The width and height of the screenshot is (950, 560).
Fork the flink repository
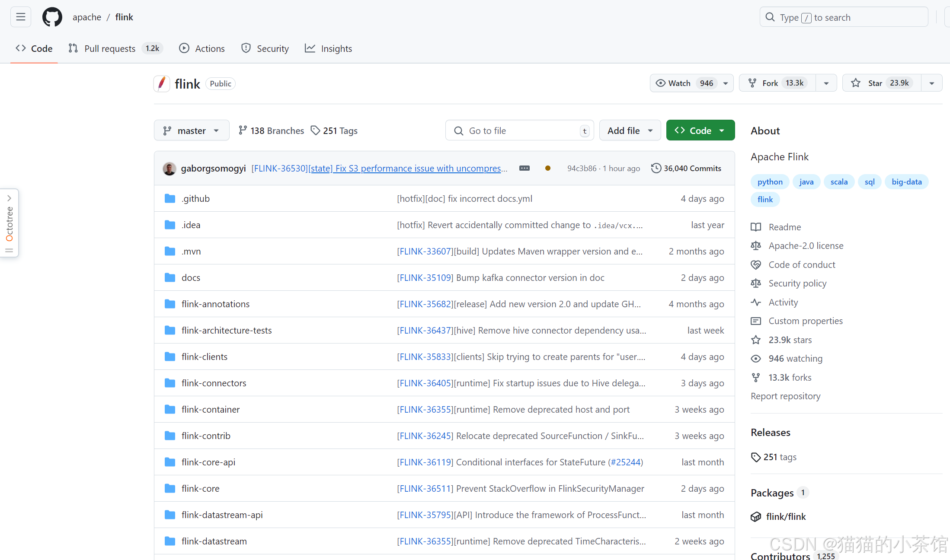(777, 83)
